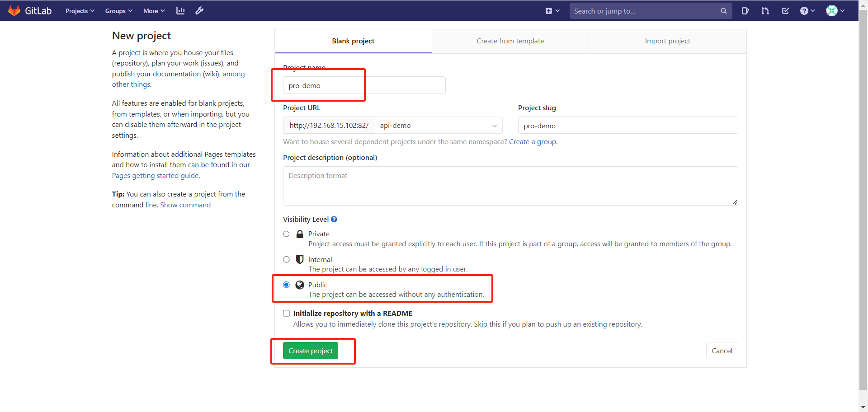Click inside the Project description field

pos(510,186)
